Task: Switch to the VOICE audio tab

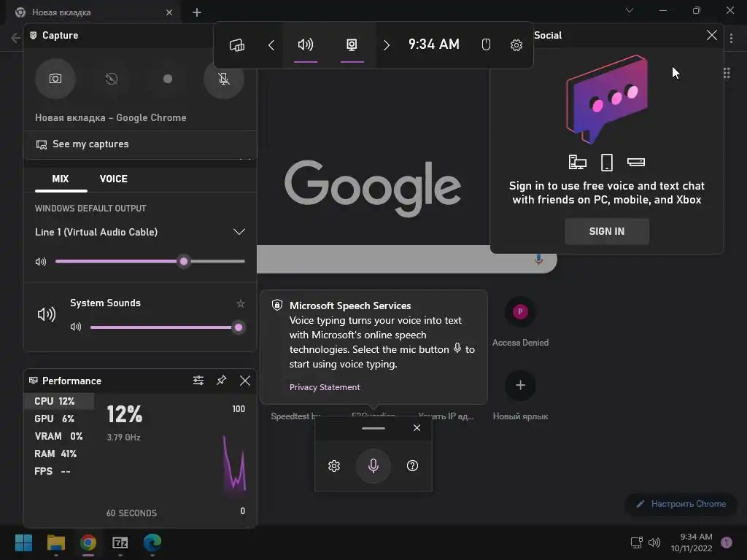Action: (113, 179)
